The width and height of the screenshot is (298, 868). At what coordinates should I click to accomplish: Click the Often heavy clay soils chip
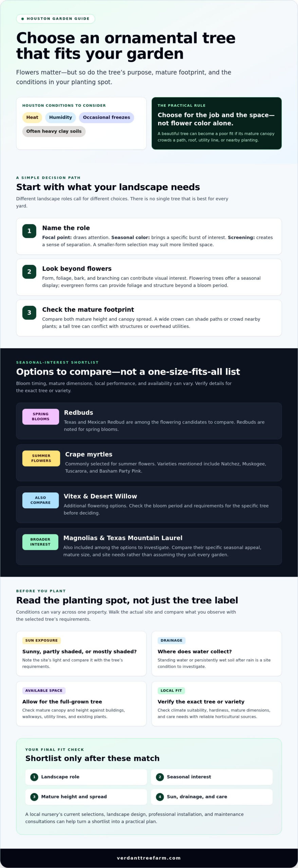point(54,131)
